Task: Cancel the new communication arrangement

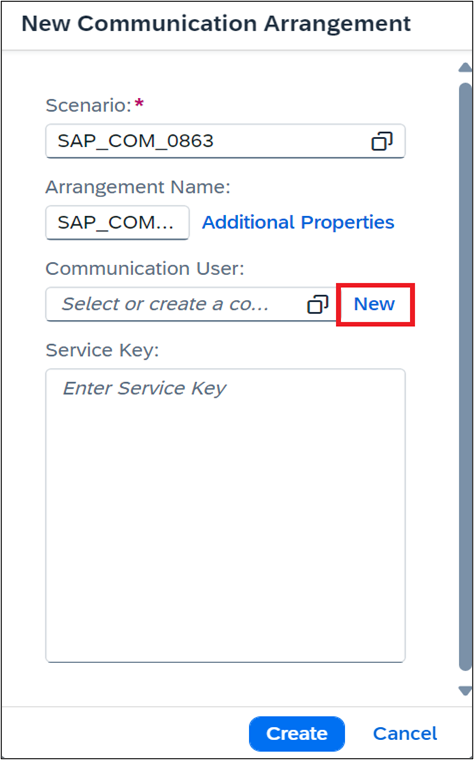Action: tap(405, 734)
